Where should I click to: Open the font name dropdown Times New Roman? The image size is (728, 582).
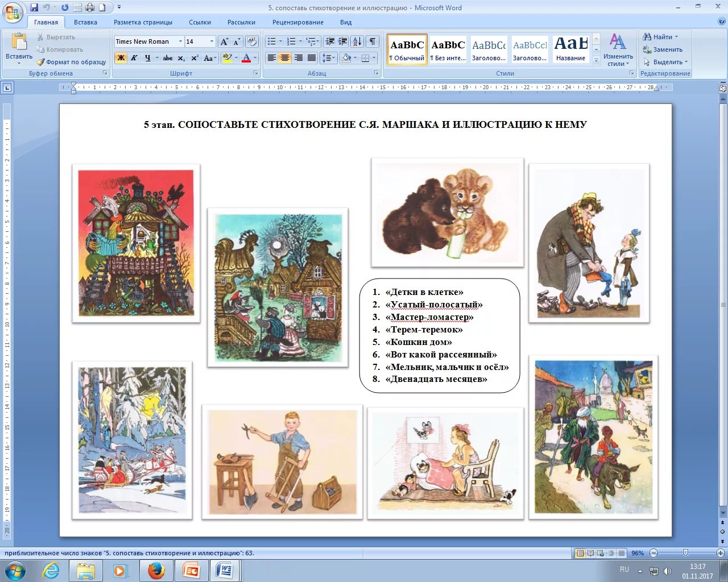(x=180, y=41)
